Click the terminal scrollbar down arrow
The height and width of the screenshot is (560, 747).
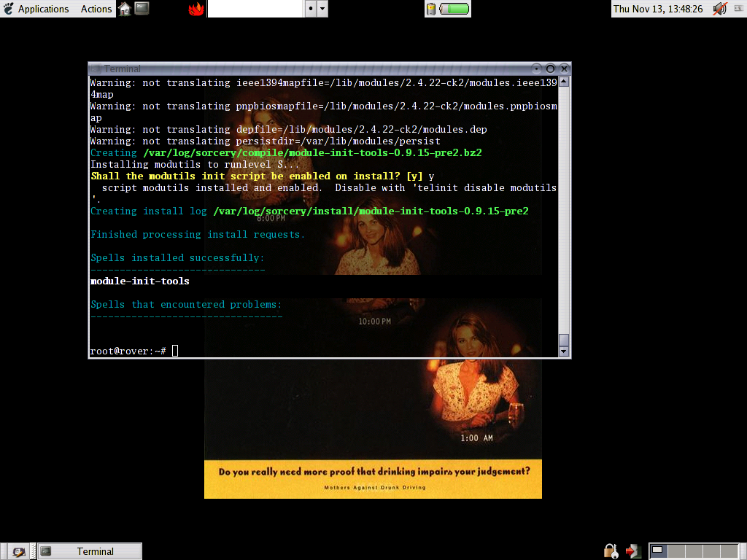(563, 351)
